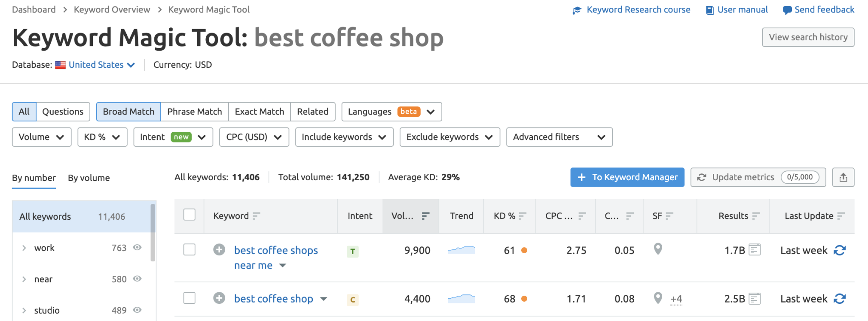Sort by CPC column sort icon
The width and height of the screenshot is (868, 321).
coord(582,216)
